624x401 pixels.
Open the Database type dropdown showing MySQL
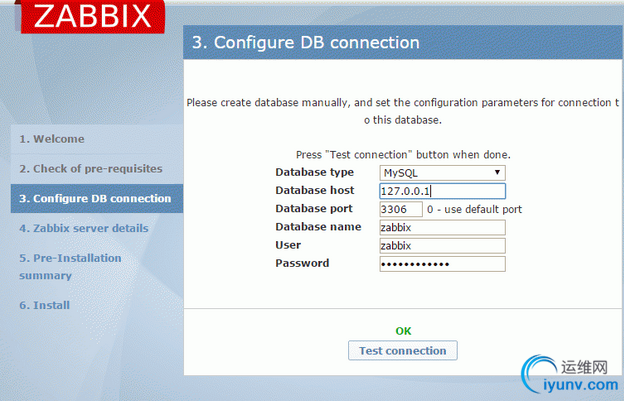coord(442,173)
